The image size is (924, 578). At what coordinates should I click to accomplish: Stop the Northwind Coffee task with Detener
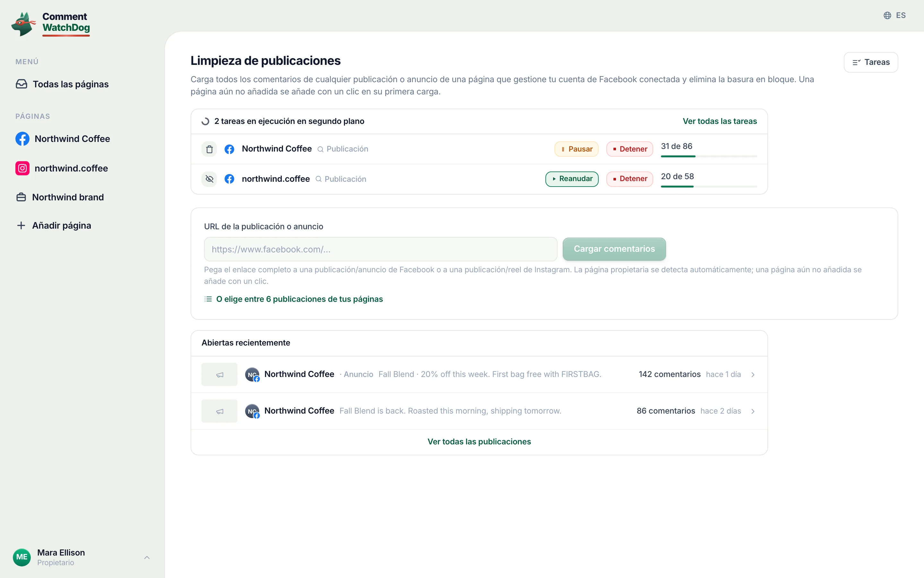click(629, 149)
